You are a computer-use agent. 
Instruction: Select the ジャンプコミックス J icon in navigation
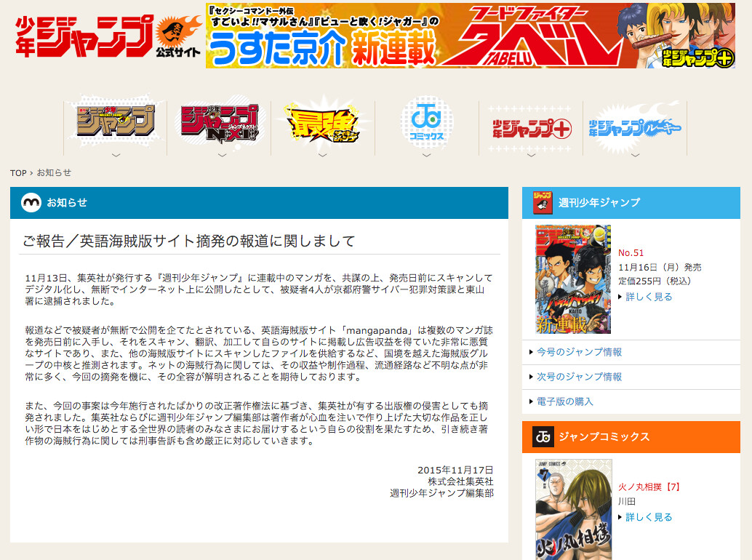point(427,122)
